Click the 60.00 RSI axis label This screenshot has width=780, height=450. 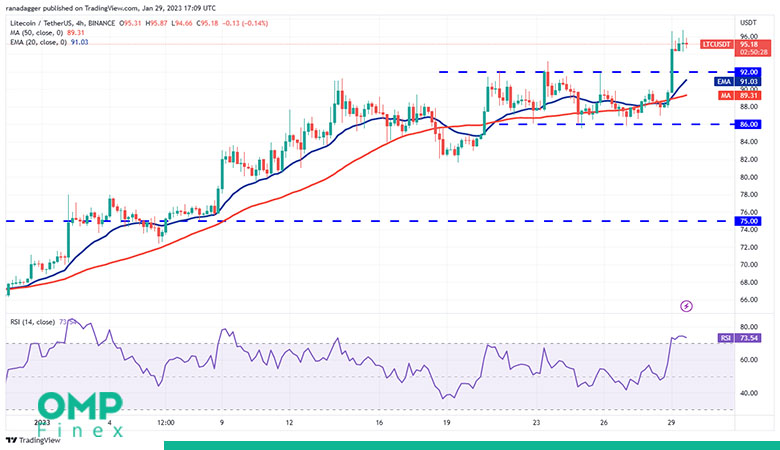[749, 360]
